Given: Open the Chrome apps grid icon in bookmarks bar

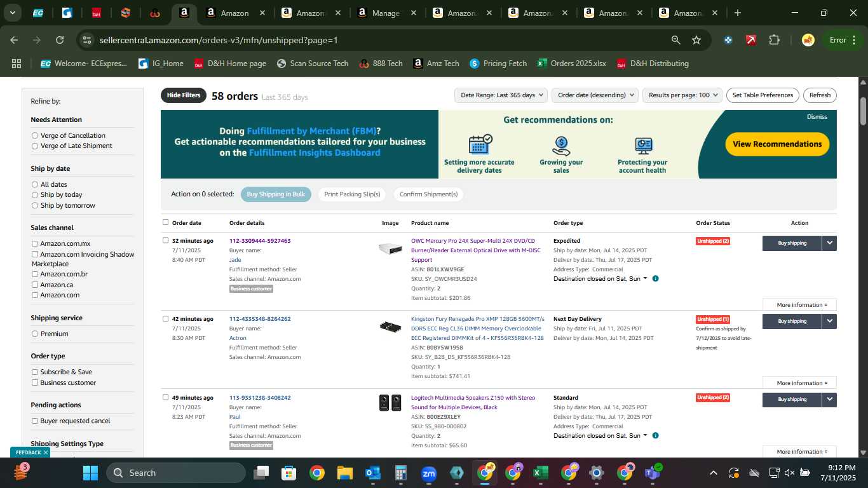Looking at the screenshot, I should [x=17, y=64].
